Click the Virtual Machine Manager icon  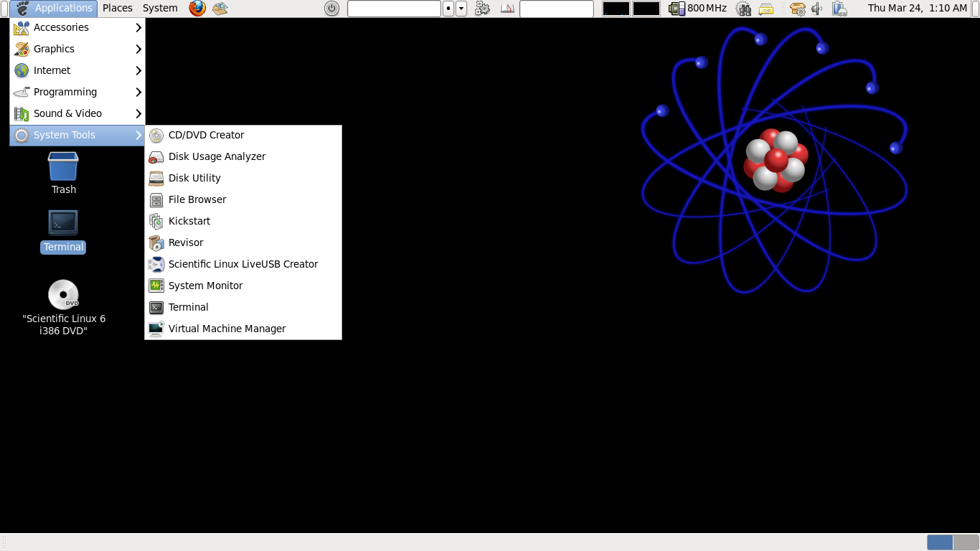156,329
